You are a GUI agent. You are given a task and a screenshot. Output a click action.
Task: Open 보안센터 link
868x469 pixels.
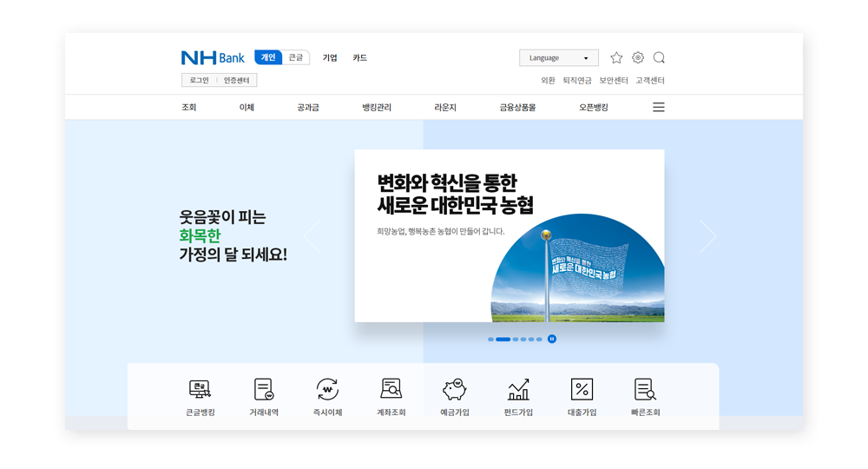coord(614,80)
